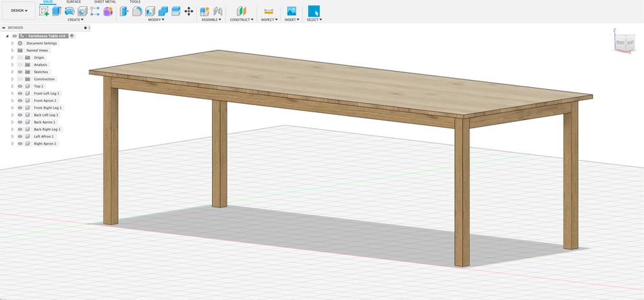This screenshot has width=644, height=300.
Task: Select the Revolve tool icon
Action: pyautogui.click(x=69, y=11)
